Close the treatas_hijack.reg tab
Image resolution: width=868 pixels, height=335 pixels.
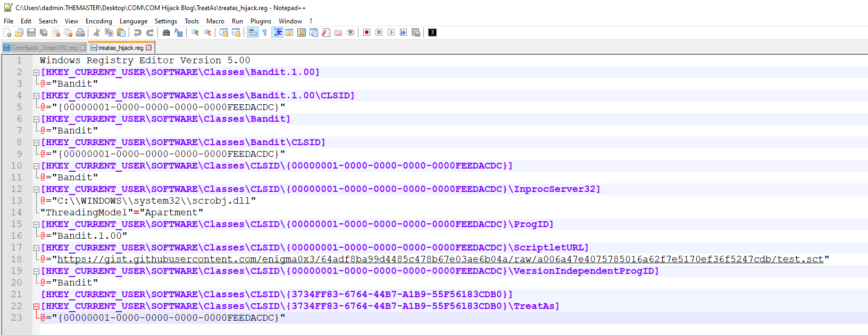point(149,48)
